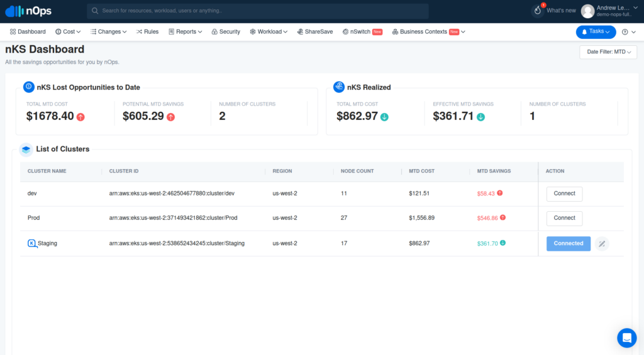Open the Tasks dropdown button
This screenshot has height=355, width=644.
(x=596, y=31)
